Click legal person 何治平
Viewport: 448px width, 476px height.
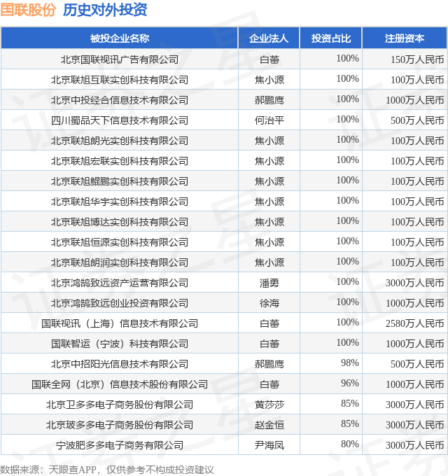point(269,120)
